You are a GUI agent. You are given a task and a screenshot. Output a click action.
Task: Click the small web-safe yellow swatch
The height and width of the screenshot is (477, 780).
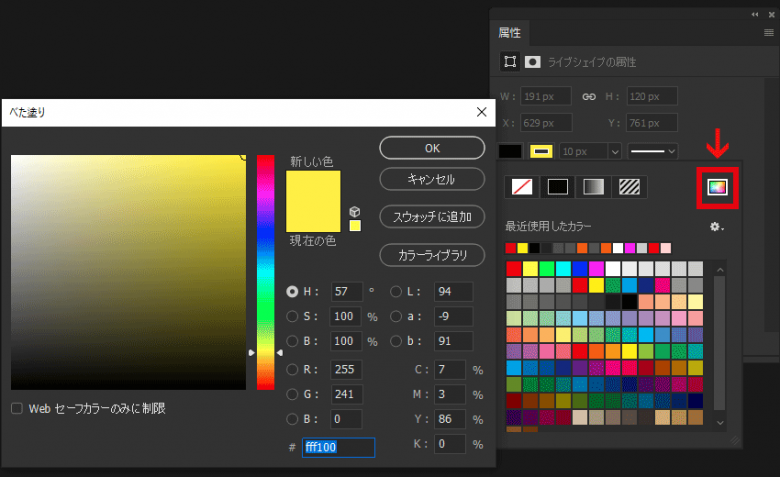pos(355,226)
